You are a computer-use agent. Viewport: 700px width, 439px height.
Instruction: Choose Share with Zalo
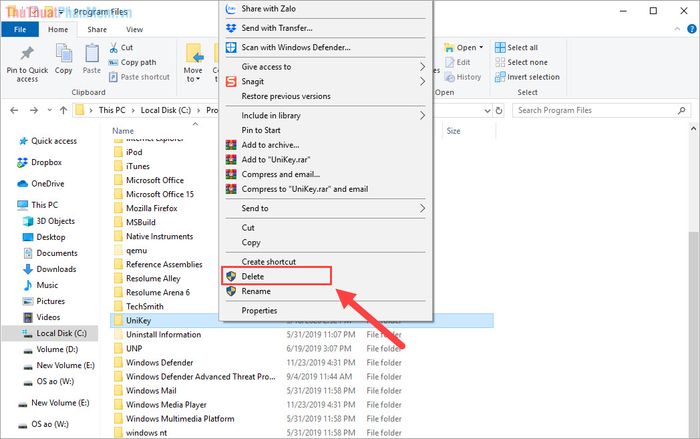coord(325,8)
